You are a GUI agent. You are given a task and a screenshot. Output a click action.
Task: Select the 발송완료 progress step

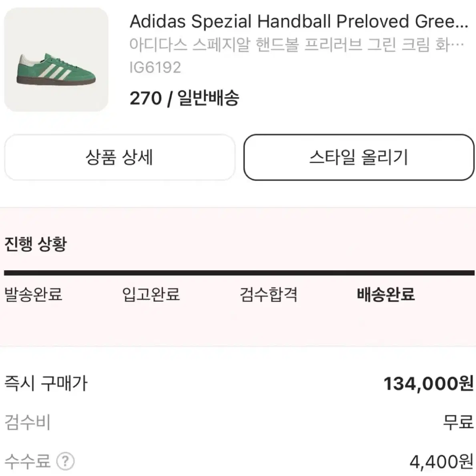33,294
